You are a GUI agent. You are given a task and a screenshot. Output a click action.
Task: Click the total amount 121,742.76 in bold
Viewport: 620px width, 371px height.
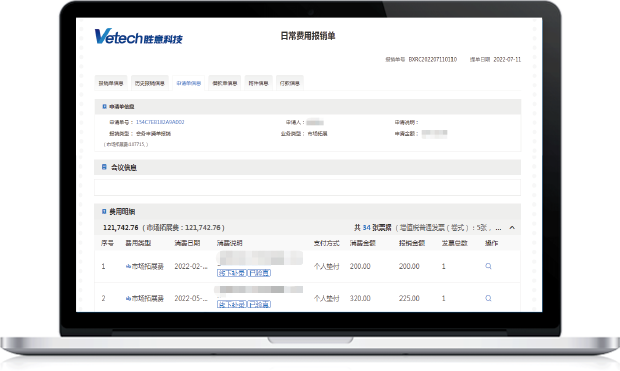[121, 227]
